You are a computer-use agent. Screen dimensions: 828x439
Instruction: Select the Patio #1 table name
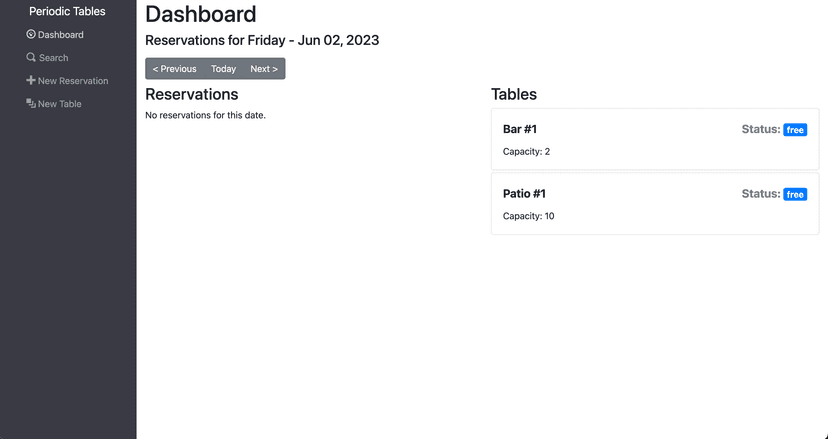[524, 194]
